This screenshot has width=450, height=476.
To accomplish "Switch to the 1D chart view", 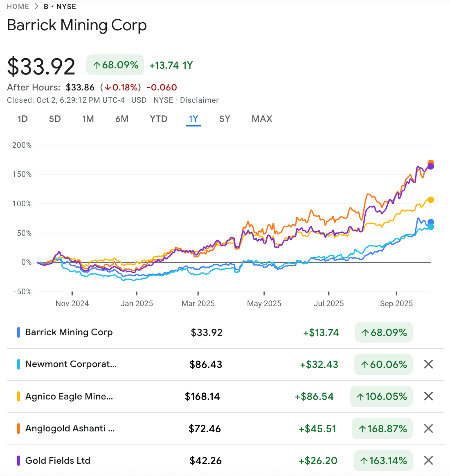I will [x=22, y=119].
